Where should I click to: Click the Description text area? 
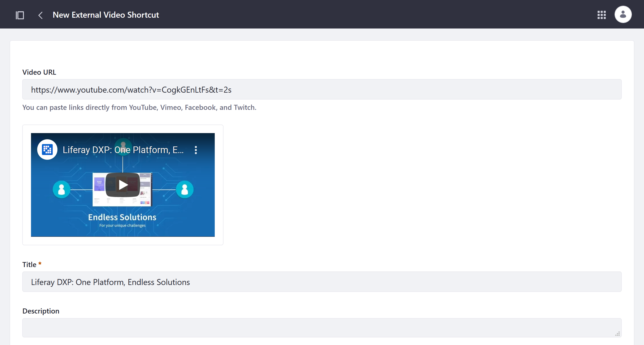pyautogui.click(x=322, y=328)
